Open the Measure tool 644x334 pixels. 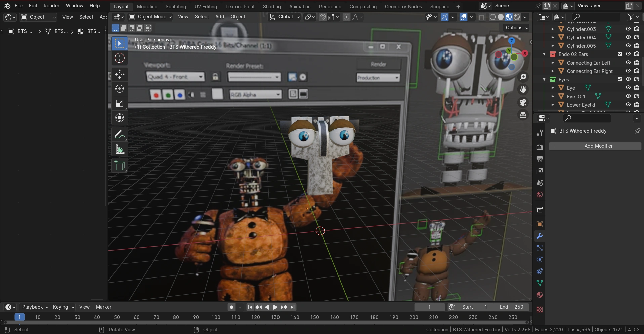(x=120, y=149)
